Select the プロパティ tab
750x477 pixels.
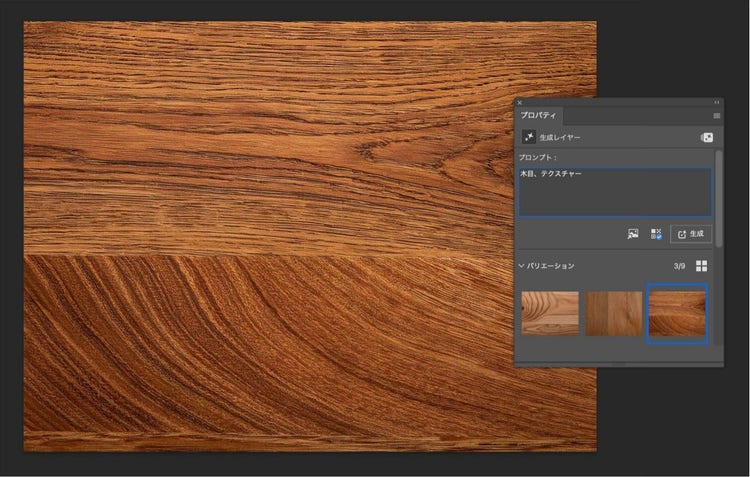tap(539, 116)
